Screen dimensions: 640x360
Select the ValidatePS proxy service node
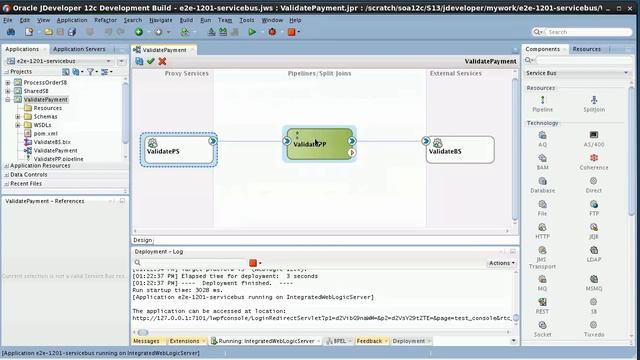click(178, 150)
